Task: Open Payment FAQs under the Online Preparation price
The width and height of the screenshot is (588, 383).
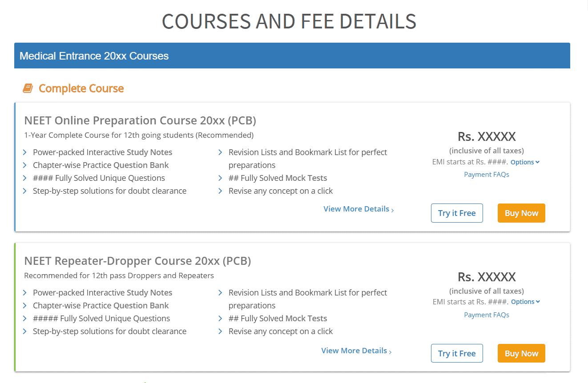Action: (487, 175)
